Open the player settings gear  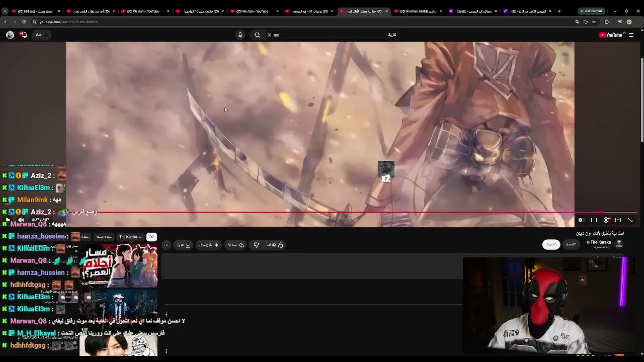(606, 220)
